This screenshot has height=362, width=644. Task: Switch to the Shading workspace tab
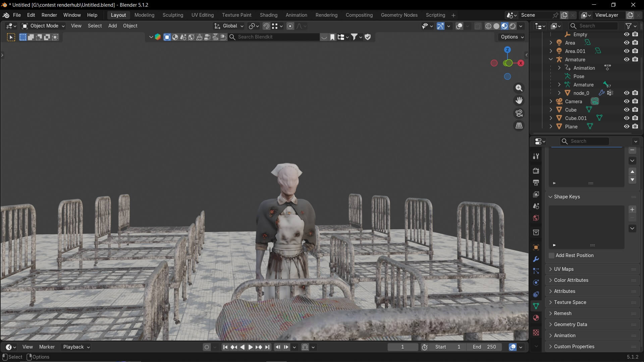268,15
